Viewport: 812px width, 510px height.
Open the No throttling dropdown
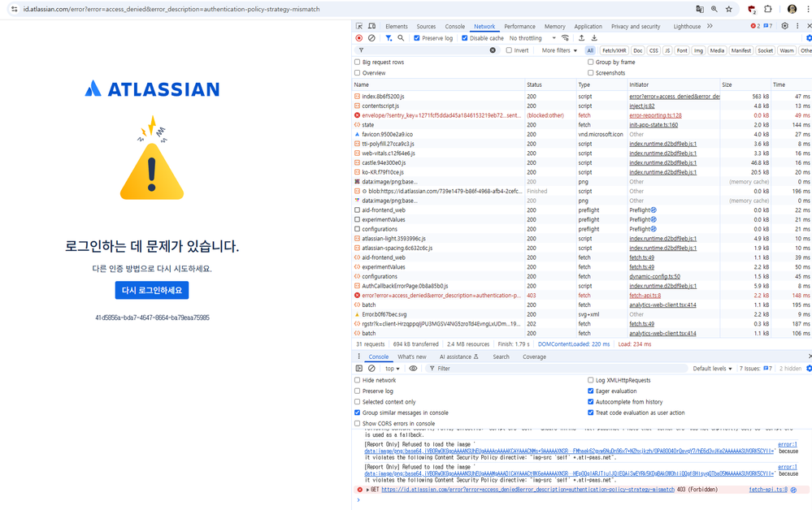tap(532, 38)
